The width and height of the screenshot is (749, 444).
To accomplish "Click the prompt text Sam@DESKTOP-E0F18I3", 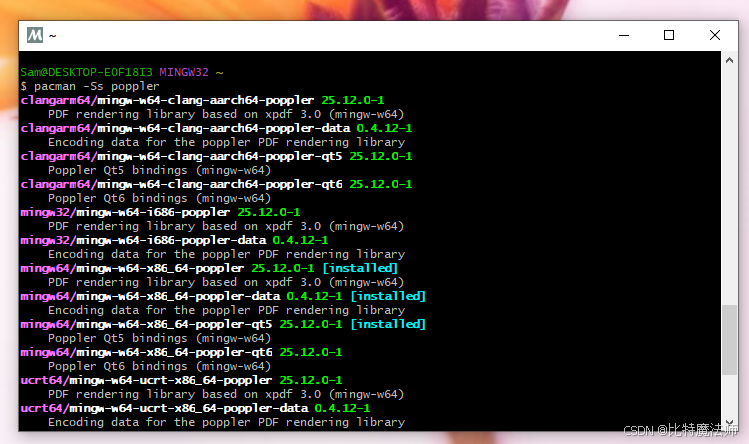I will pyautogui.click(x=86, y=72).
